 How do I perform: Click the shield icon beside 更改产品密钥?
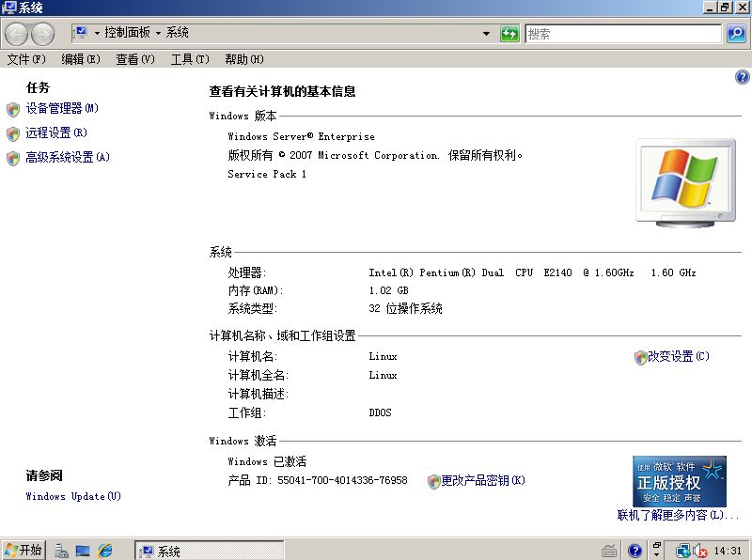433,481
